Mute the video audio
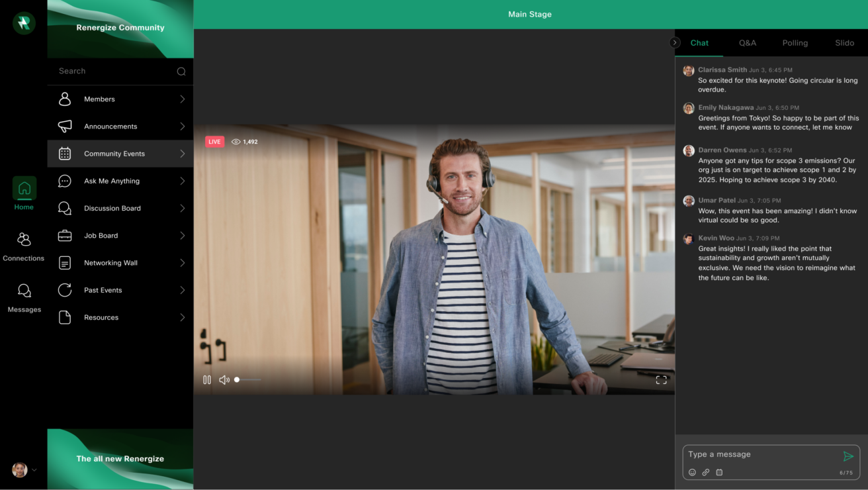The width and height of the screenshot is (868, 490). [x=224, y=380]
